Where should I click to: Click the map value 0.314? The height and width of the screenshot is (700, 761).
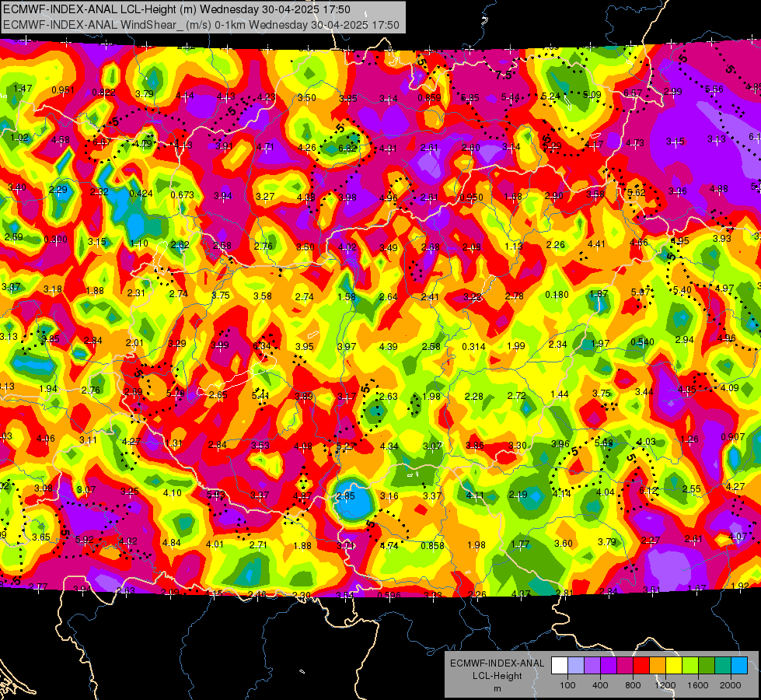point(473,346)
